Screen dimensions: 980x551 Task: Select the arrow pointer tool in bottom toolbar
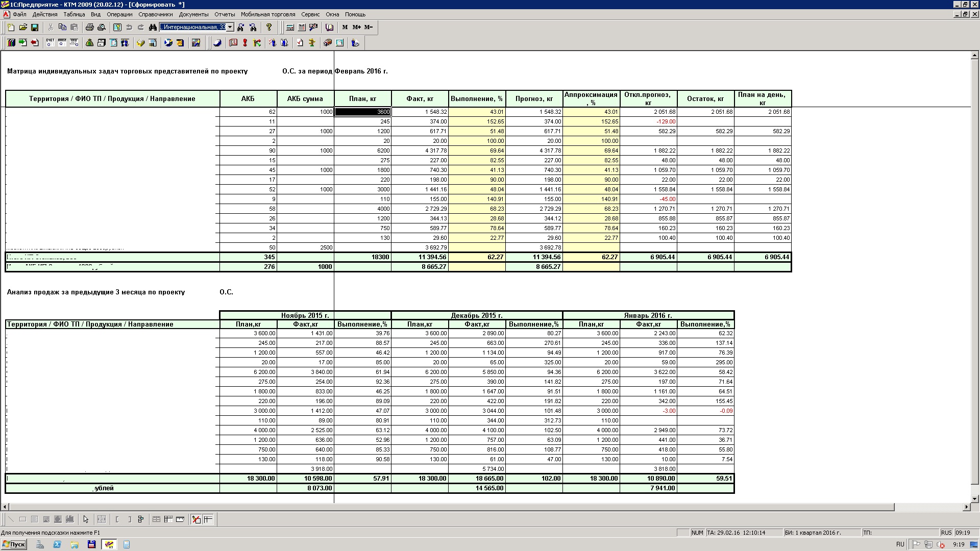(86, 519)
